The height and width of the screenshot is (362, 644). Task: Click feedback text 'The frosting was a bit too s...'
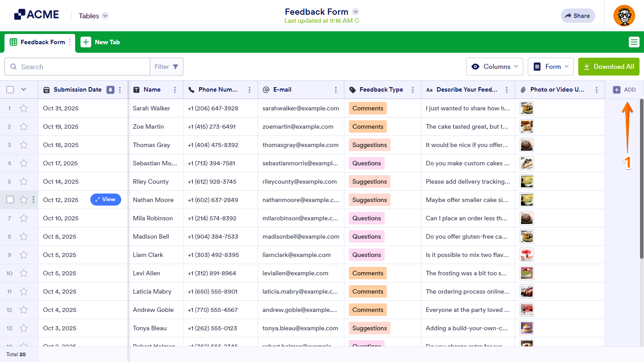tap(466, 273)
